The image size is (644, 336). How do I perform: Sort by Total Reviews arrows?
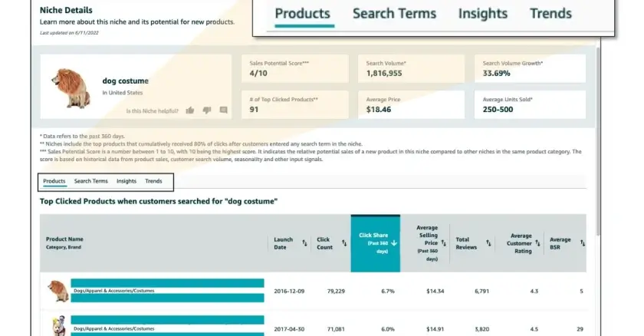tap(488, 243)
